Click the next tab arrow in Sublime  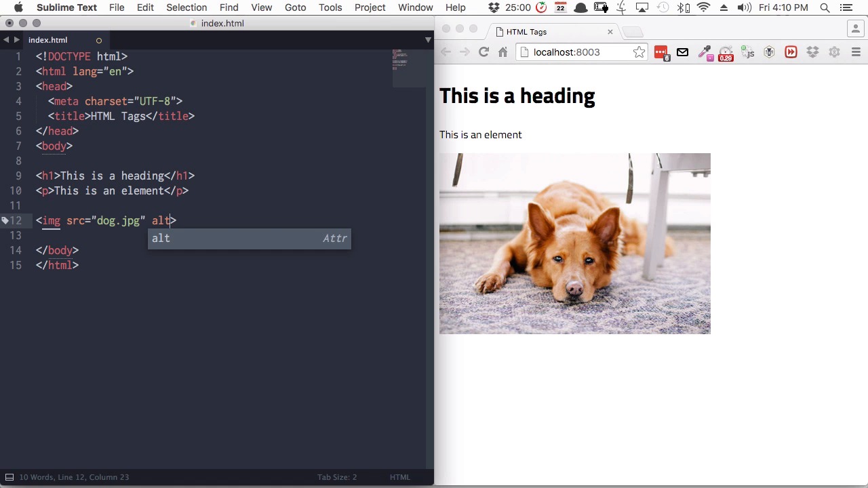click(x=17, y=40)
